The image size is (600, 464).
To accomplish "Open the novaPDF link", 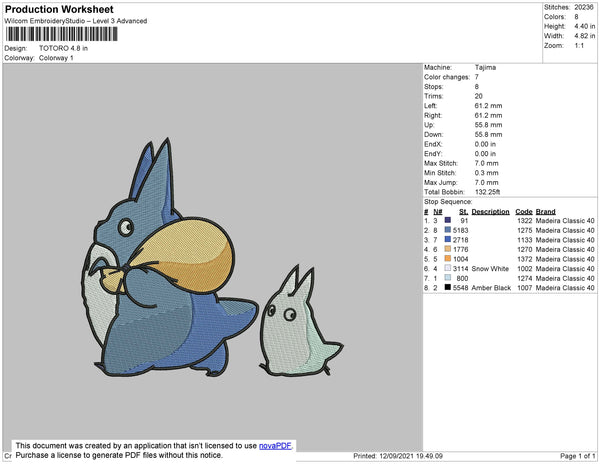I will (x=275, y=446).
